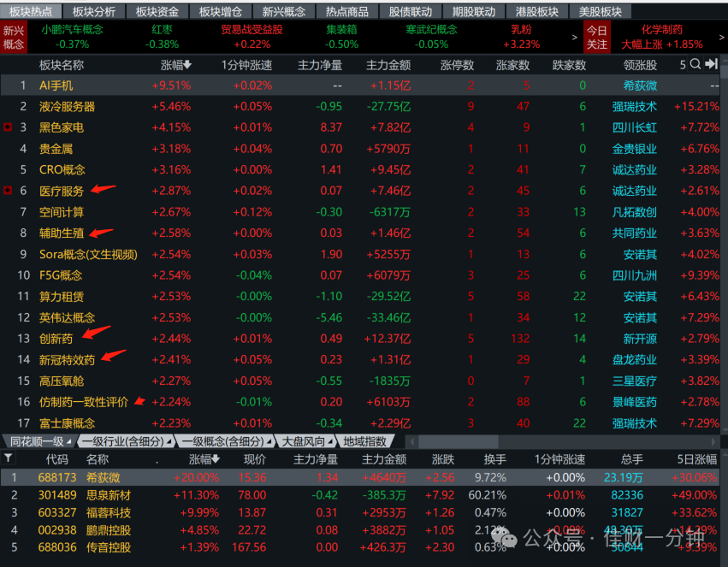
Task: Click the red marker icon beside 医疗服务
Action: pos(8,190)
